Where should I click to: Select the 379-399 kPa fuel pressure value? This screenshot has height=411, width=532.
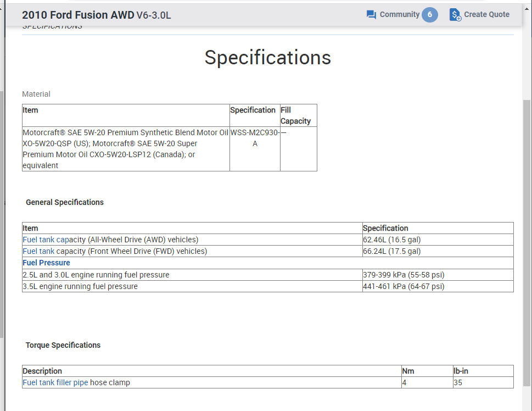tap(404, 275)
